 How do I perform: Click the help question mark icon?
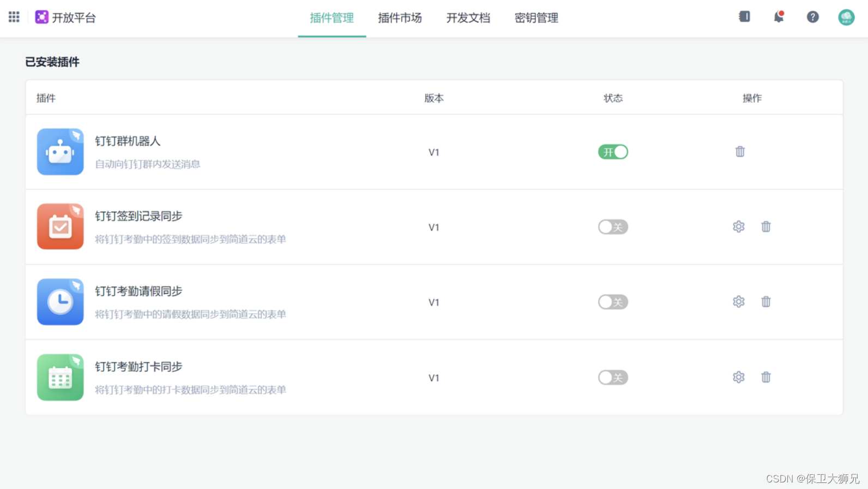[812, 17]
